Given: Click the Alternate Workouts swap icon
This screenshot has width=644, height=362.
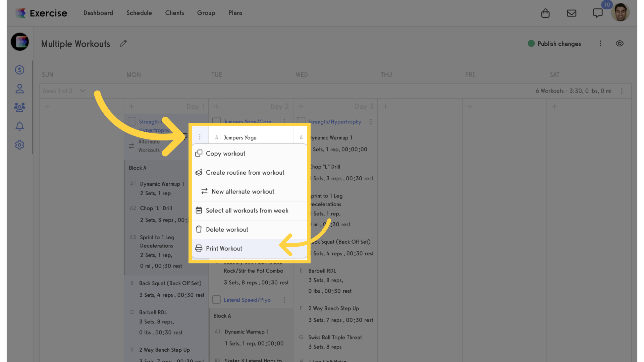Looking at the screenshot, I should [131, 146].
